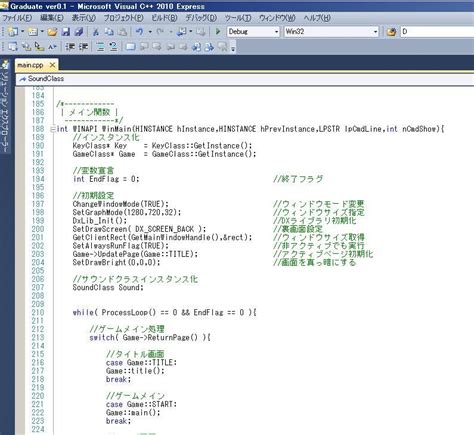Collapse the WinMain function outline
This screenshot has height=435, width=474.
click(53, 129)
